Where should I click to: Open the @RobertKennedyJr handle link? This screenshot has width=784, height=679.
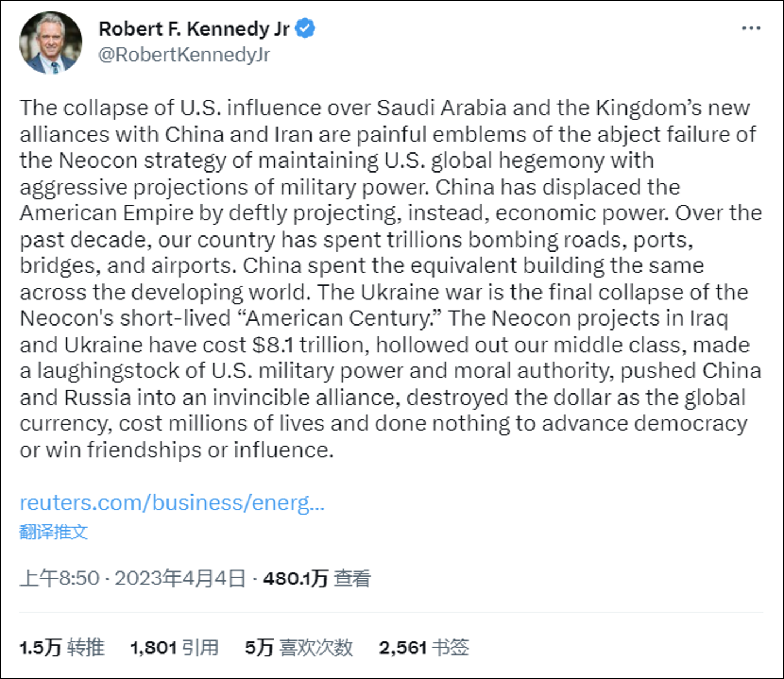tap(184, 55)
